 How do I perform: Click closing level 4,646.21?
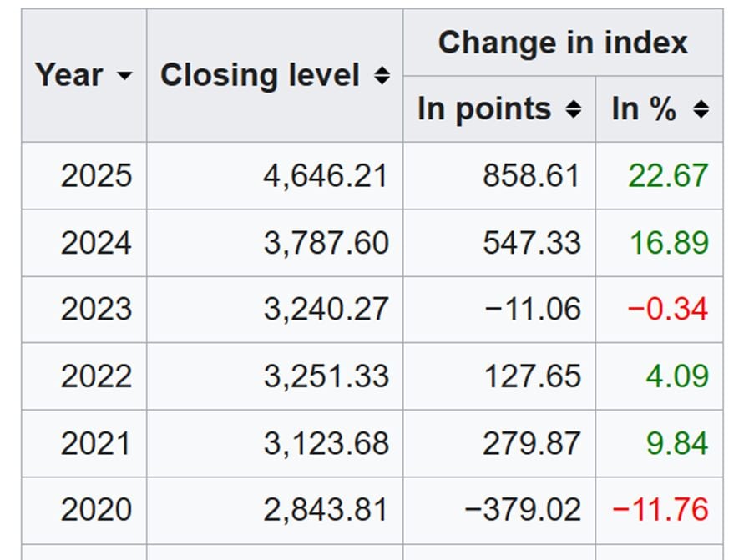point(326,176)
